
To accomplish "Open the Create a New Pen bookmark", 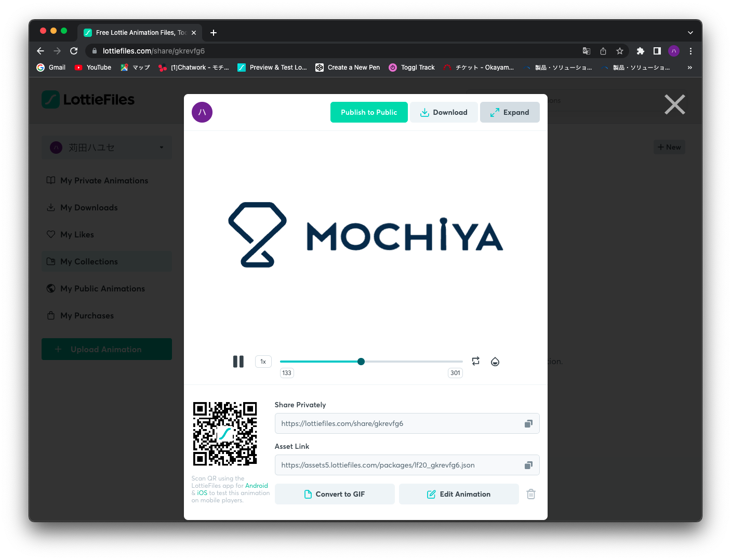I will click(348, 68).
